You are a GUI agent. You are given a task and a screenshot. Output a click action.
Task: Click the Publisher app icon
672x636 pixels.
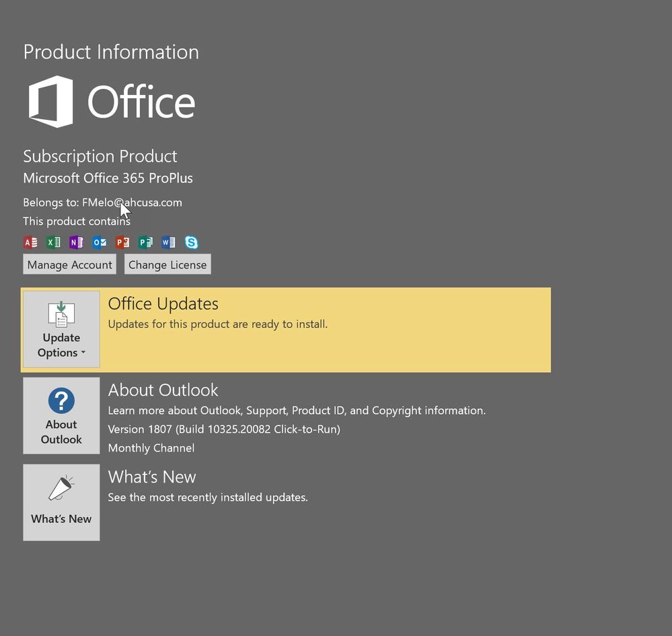[146, 242]
